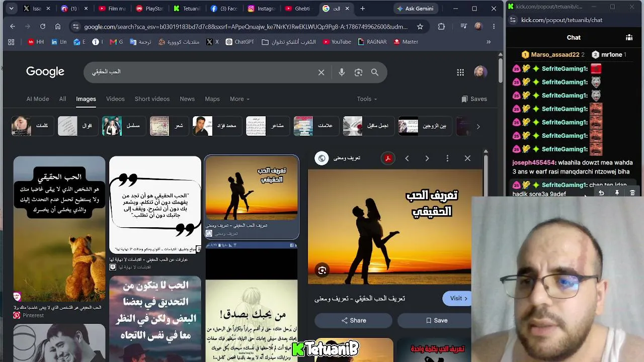Switch to AI Mode tab
The height and width of the screenshot is (362, 644).
coord(38,99)
